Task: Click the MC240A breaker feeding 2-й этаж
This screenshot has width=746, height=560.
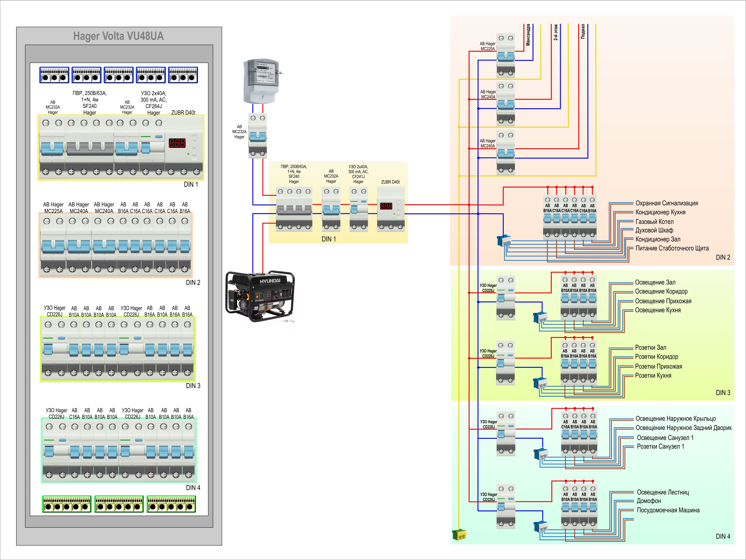Action: pyautogui.click(x=506, y=104)
